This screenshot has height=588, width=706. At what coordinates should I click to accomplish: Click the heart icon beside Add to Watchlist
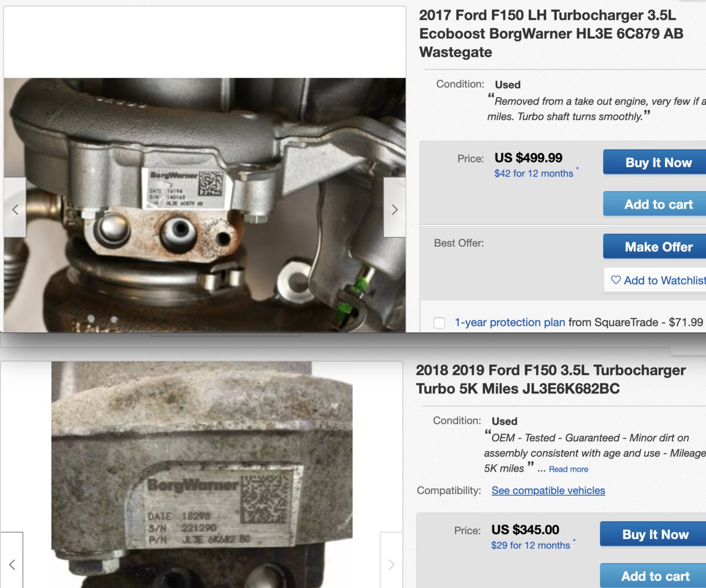click(615, 280)
